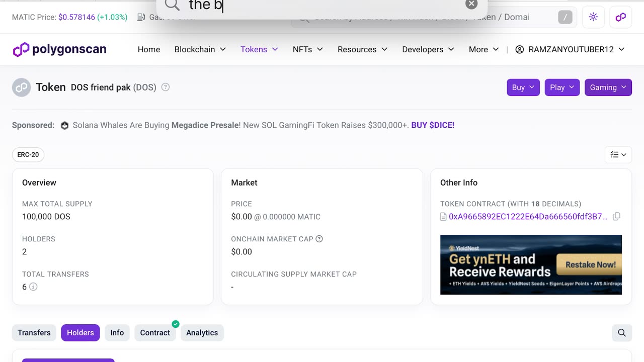Image resolution: width=644 pixels, height=362 pixels.
Task: Click the Restake Now! ad button
Action: coord(590,264)
